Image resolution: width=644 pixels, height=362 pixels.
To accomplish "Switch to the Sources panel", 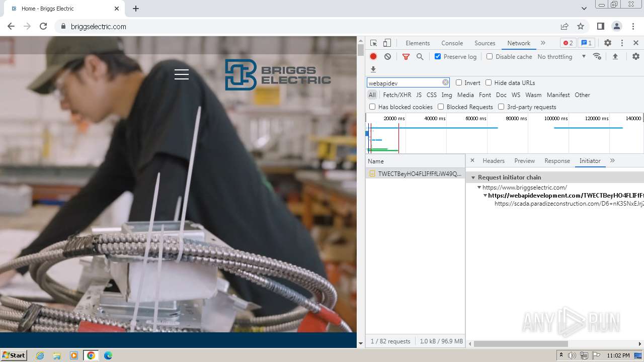I will point(485,43).
